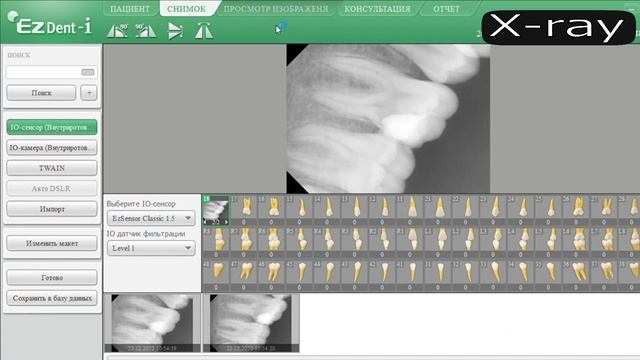Select tooth 45 in the lower chart

click(299, 276)
